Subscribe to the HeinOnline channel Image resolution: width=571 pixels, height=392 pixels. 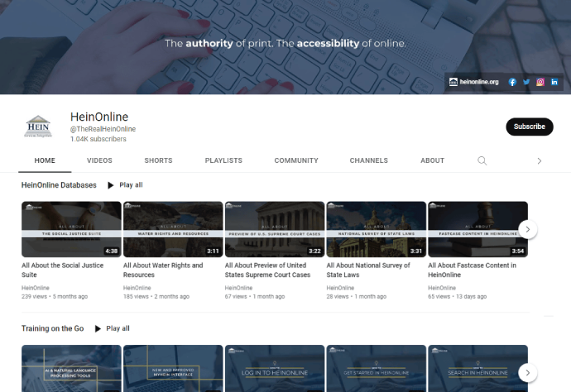529,127
